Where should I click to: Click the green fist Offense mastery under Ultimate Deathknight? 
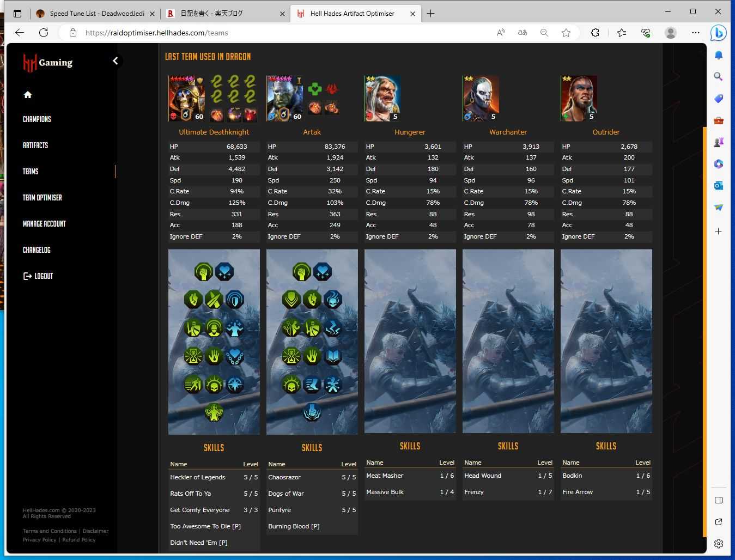click(204, 271)
